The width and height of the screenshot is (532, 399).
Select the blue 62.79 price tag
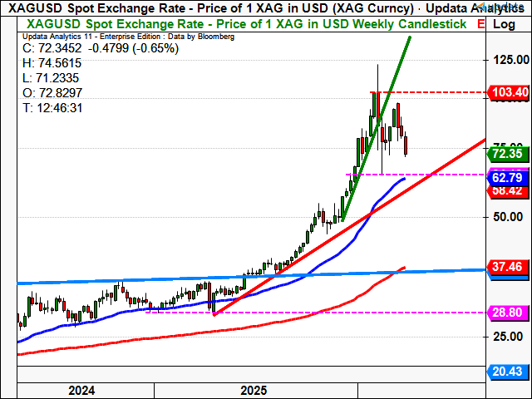point(506,177)
